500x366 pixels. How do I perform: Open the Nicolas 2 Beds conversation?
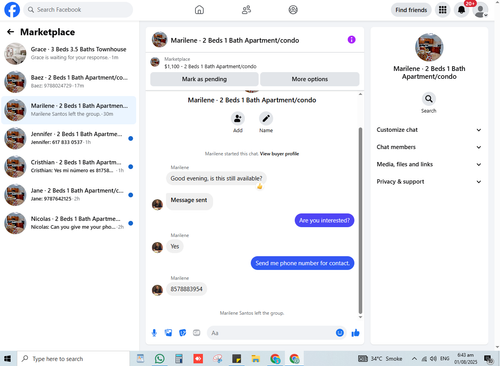click(69, 223)
